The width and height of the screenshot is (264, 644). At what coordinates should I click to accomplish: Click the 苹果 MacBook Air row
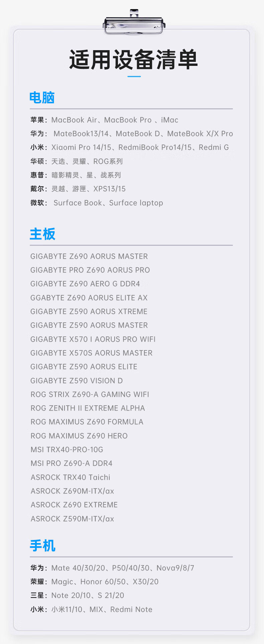[x=104, y=120]
